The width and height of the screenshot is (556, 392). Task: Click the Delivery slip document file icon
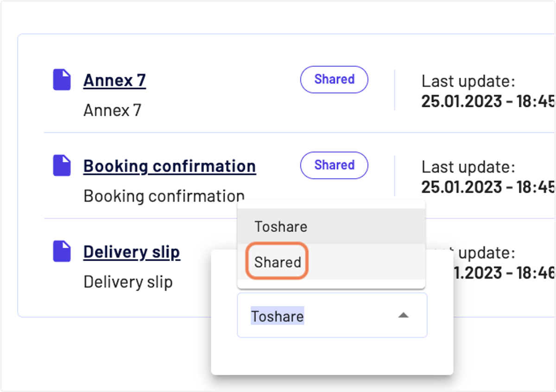click(62, 251)
